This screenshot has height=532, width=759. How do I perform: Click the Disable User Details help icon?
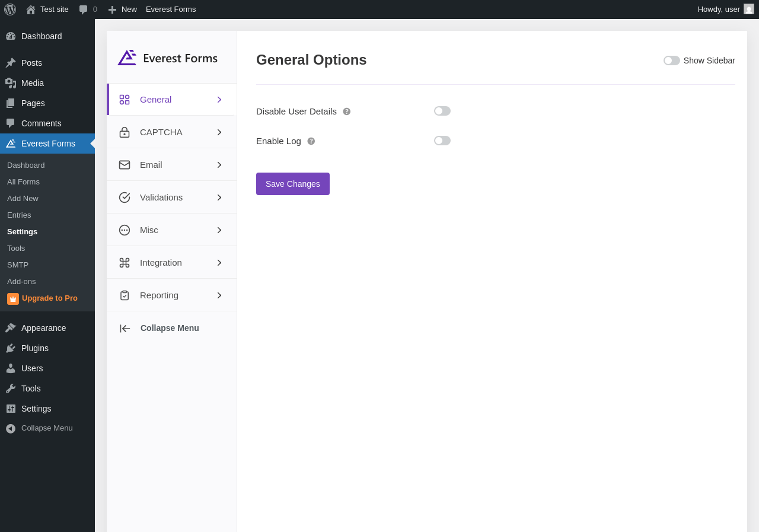(347, 112)
